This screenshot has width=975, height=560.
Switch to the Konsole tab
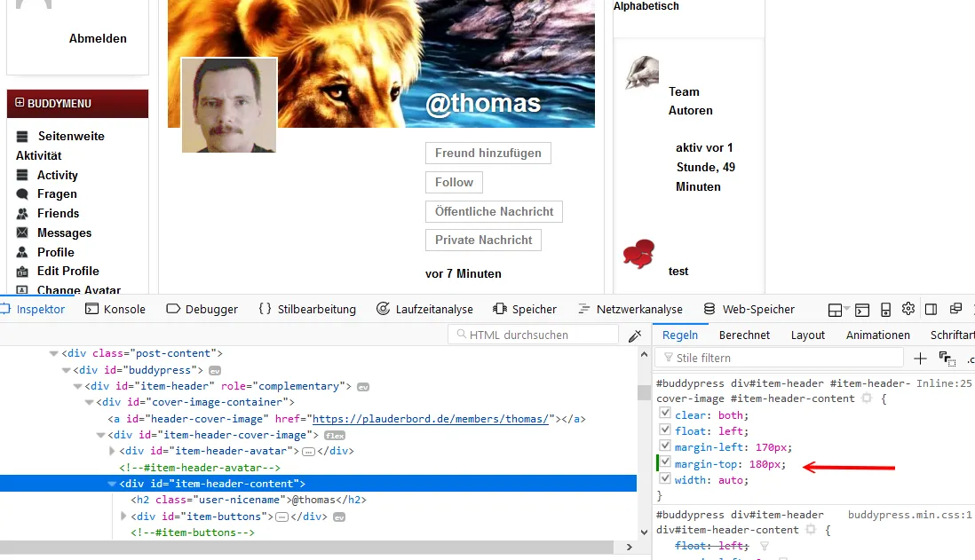(x=115, y=309)
